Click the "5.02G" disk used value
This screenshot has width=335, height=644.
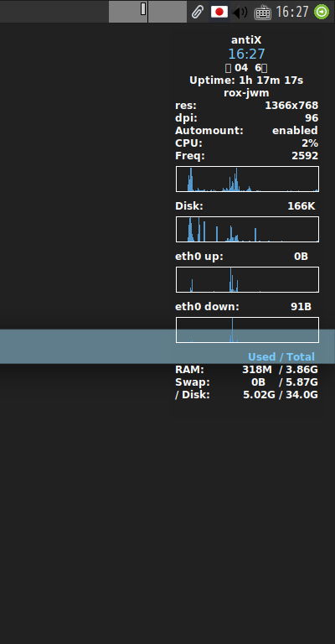[x=260, y=395]
